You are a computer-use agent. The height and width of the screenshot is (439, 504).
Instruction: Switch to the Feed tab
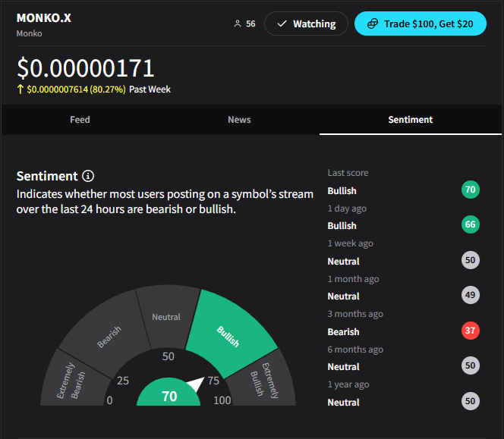tap(80, 120)
